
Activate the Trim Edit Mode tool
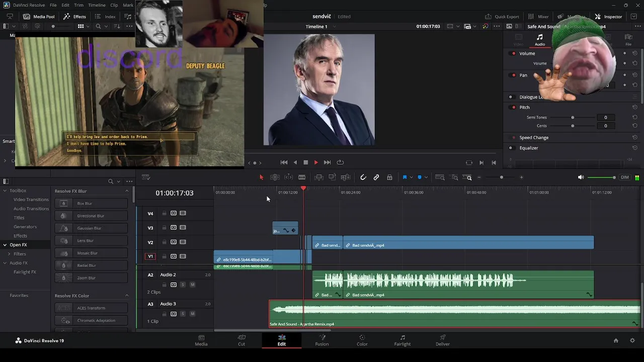(x=275, y=177)
